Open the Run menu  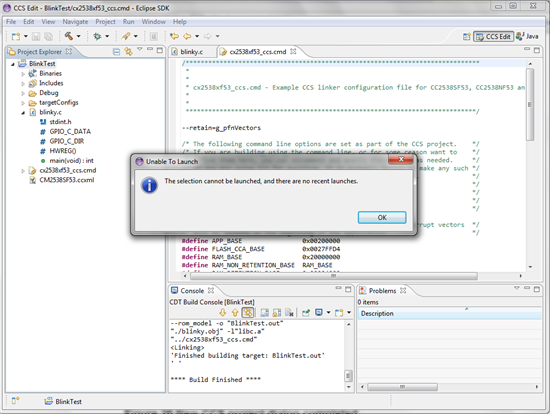click(128, 22)
